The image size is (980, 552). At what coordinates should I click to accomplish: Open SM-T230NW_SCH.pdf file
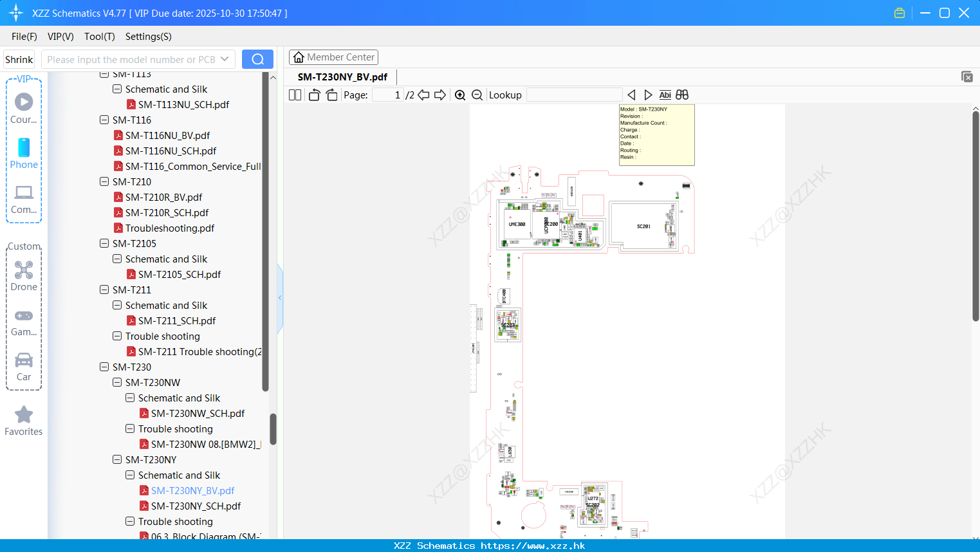pyautogui.click(x=198, y=413)
